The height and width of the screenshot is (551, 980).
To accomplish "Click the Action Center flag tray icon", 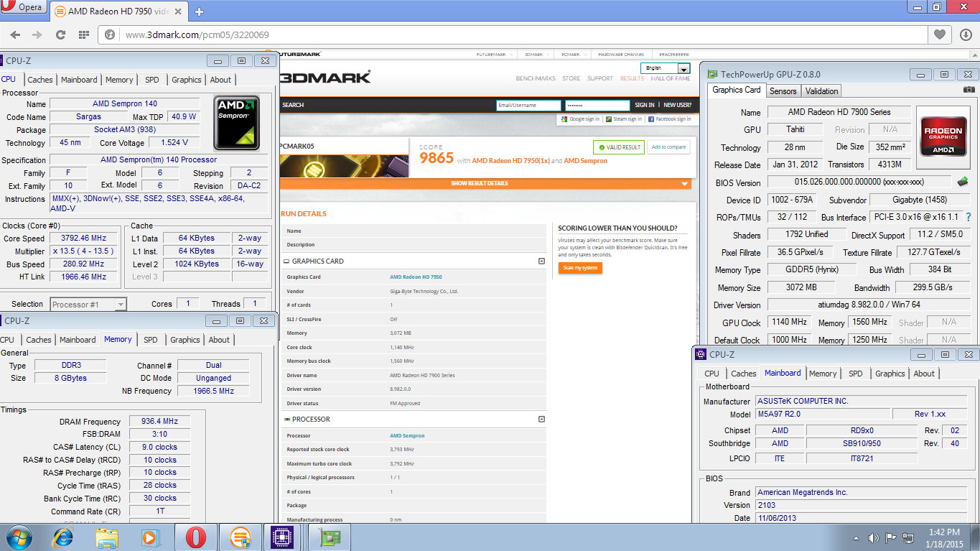I will (890, 538).
